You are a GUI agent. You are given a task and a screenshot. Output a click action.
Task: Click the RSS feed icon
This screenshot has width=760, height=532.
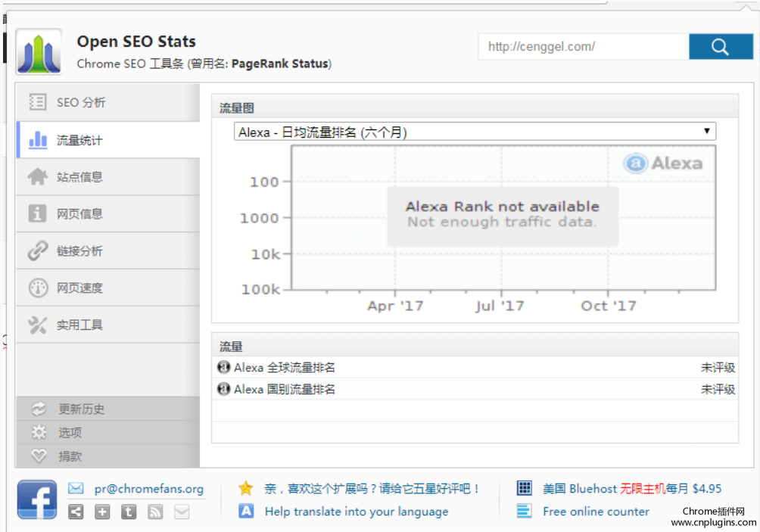coord(155,512)
